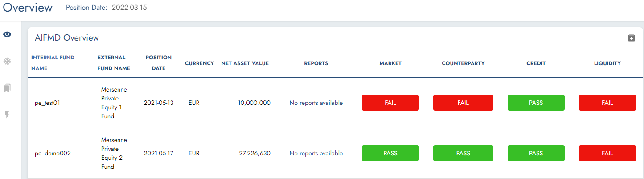Open Liquidity FAIL status for pe_demo002

click(x=607, y=153)
